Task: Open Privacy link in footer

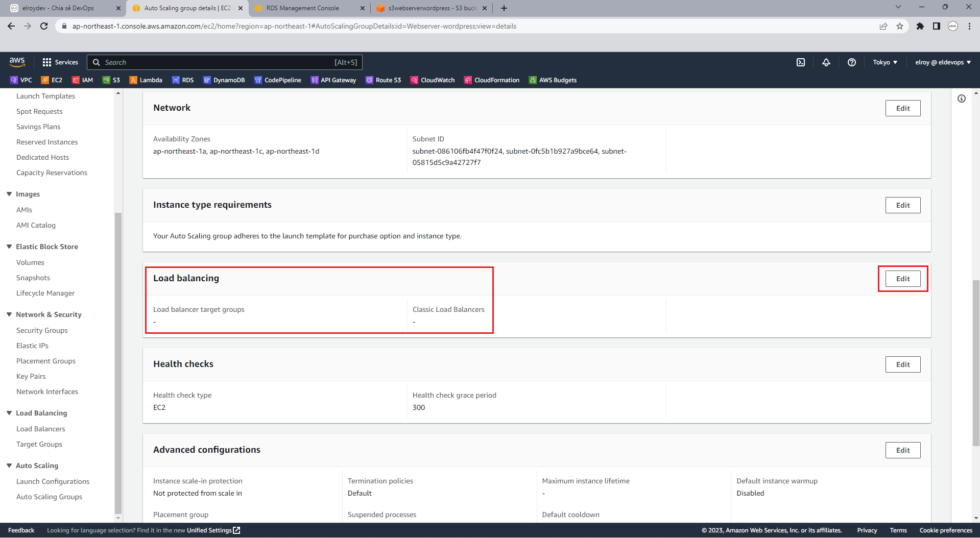Action: click(x=867, y=530)
